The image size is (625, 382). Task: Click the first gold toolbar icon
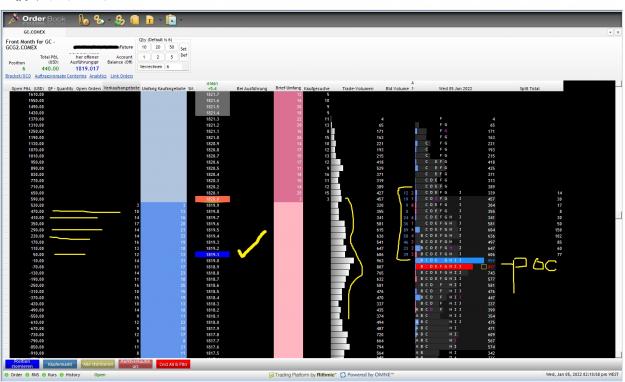tap(83, 20)
